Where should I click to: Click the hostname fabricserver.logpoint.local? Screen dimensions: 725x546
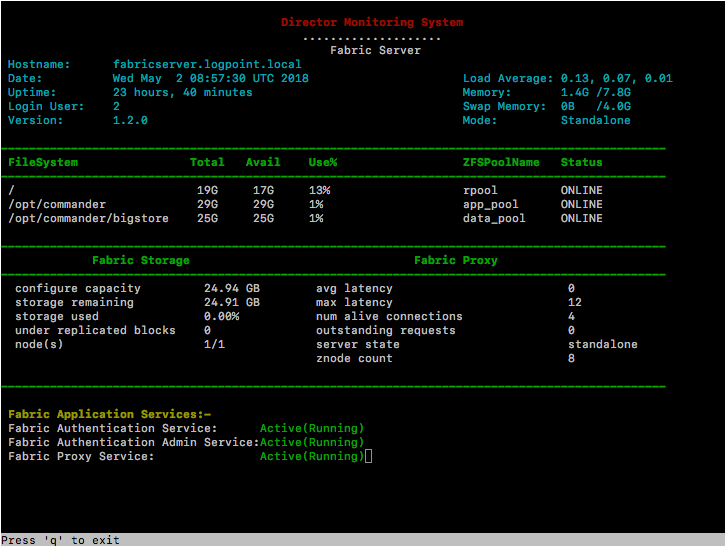(x=207, y=64)
